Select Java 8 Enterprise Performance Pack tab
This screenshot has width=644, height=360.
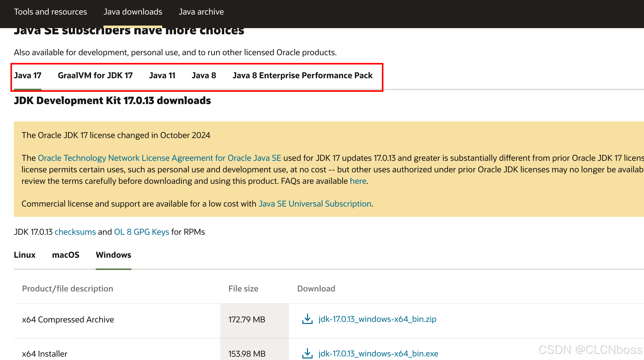coord(303,75)
